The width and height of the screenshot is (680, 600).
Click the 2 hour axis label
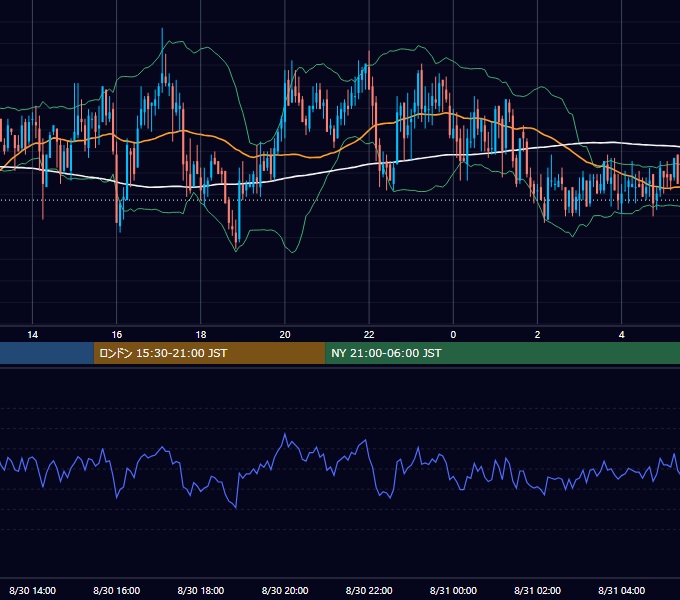pyautogui.click(x=537, y=335)
